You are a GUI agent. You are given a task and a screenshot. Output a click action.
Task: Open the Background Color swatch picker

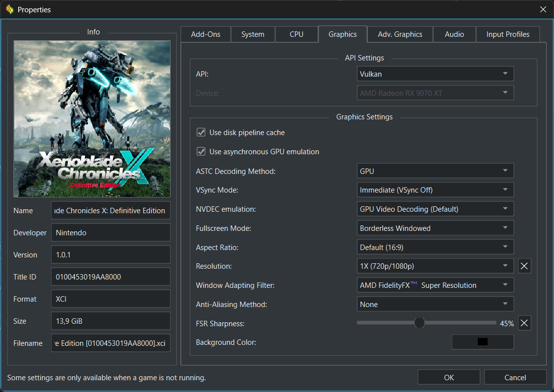click(x=483, y=342)
